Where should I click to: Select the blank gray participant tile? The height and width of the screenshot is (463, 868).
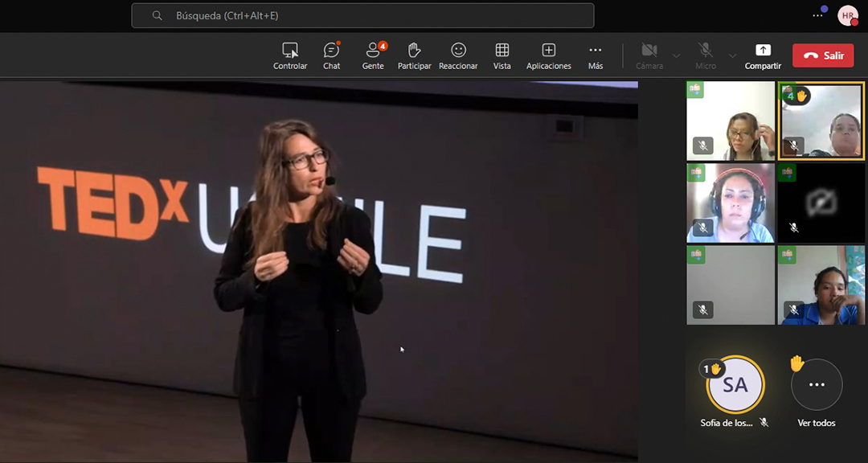coord(731,285)
